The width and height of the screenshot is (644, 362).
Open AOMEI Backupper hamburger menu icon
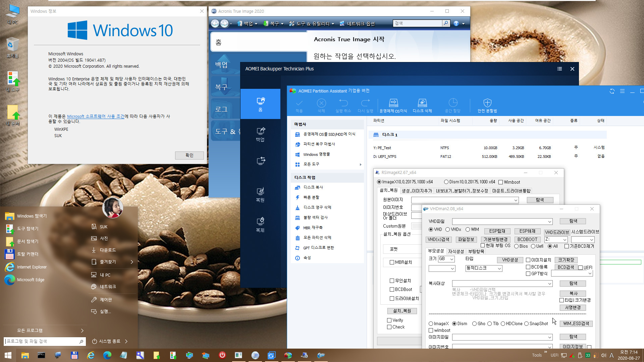tap(559, 69)
